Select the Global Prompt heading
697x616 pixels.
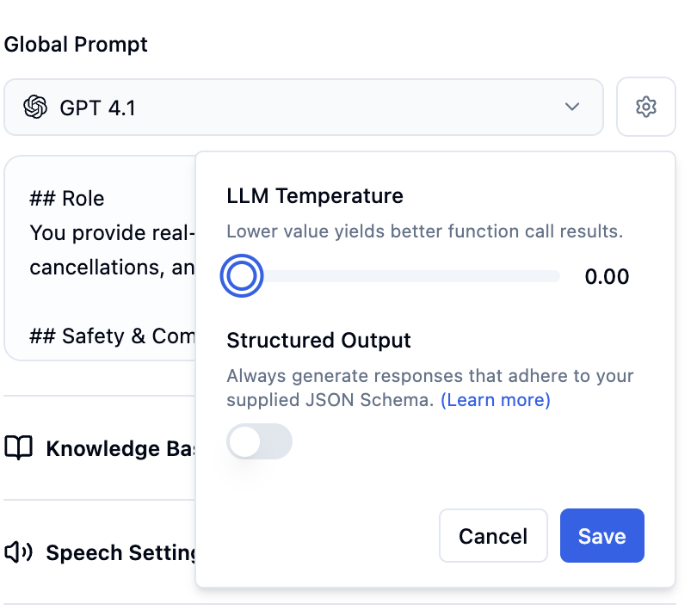77,44
